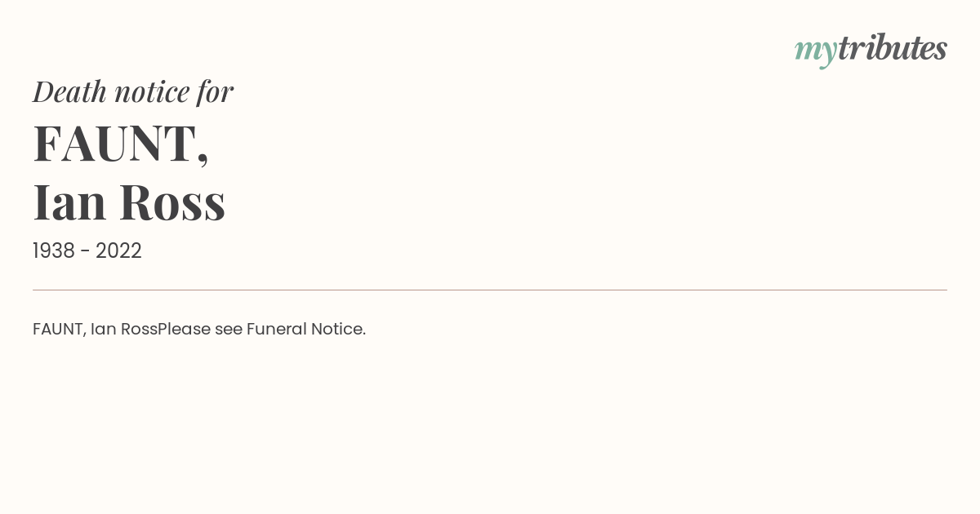Click the notice body text line
Screen dimensions: 980x514
[x=199, y=330]
